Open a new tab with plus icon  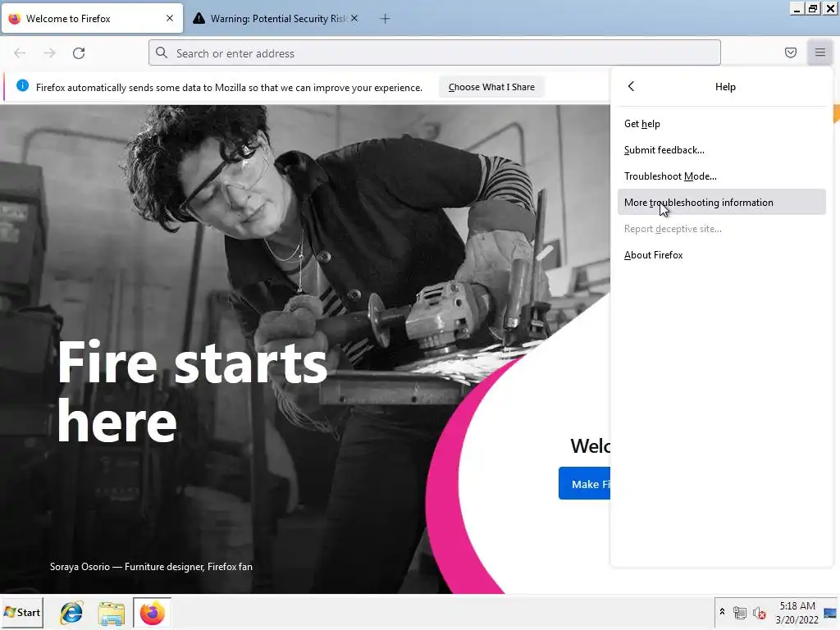tap(385, 19)
